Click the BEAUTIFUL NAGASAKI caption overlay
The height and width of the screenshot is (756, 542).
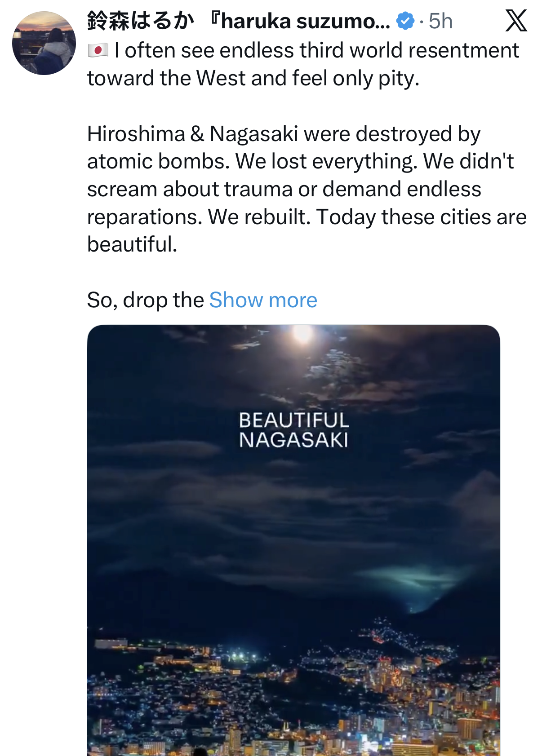click(x=293, y=430)
